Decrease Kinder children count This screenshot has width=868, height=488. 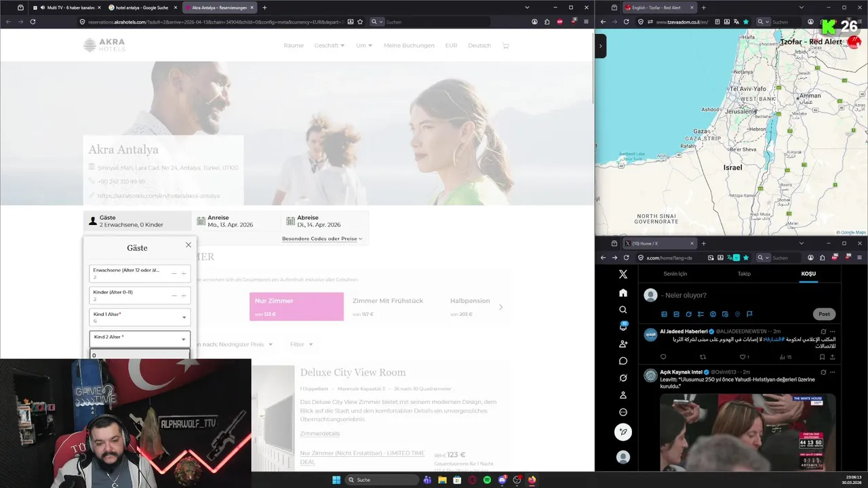(x=174, y=296)
